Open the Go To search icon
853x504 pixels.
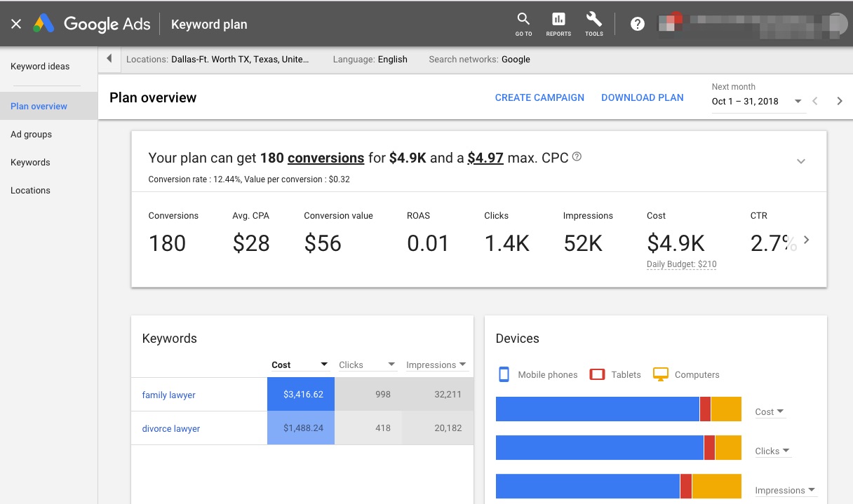point(523,23)
